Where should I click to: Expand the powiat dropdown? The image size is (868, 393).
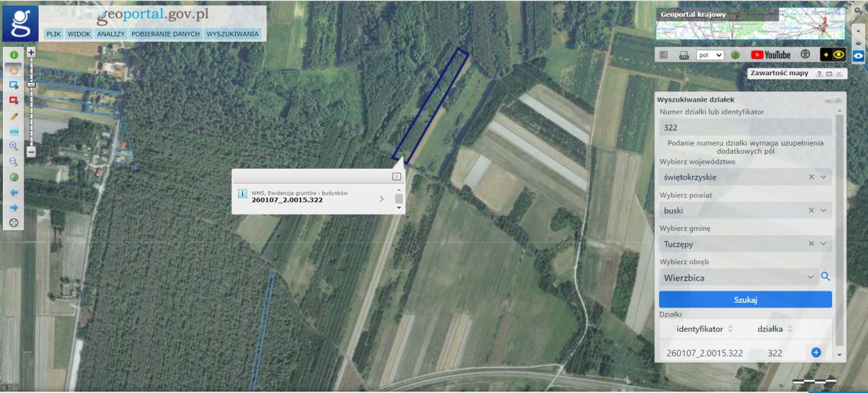point(824,210)
